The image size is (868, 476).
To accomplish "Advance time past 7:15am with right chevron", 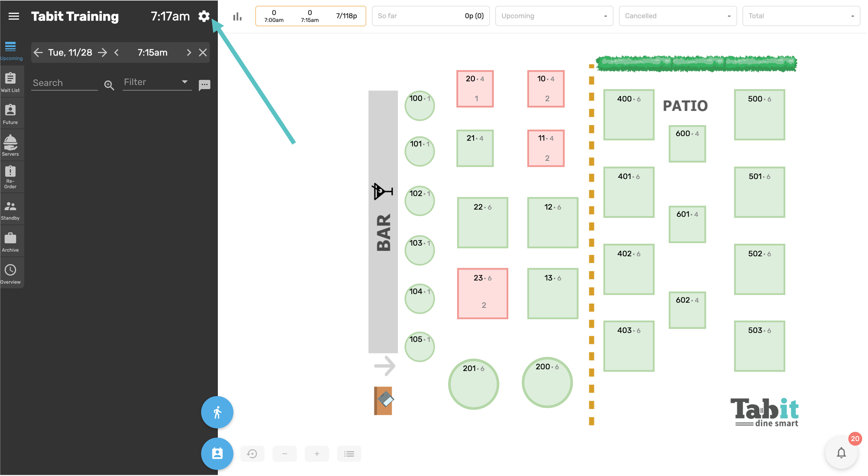I will click(x=189, y=53).
